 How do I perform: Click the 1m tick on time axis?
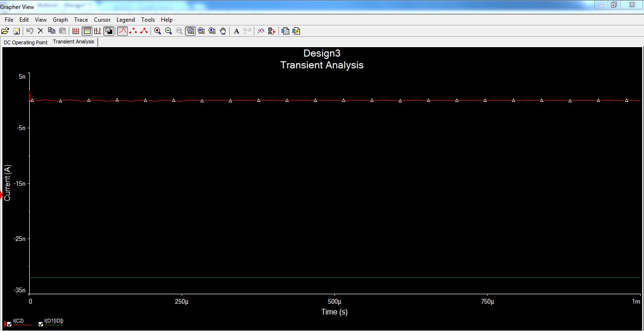636,302
